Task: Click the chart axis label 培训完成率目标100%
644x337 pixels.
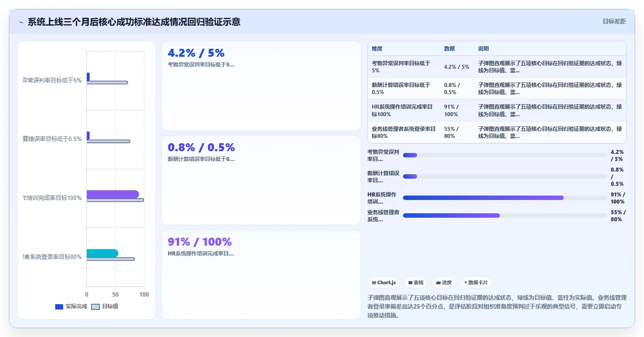Action: click(x=52, y=198)
